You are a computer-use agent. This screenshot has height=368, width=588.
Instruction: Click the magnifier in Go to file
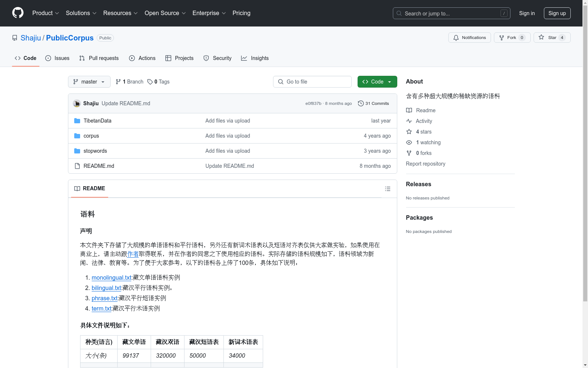click(281, 82)
